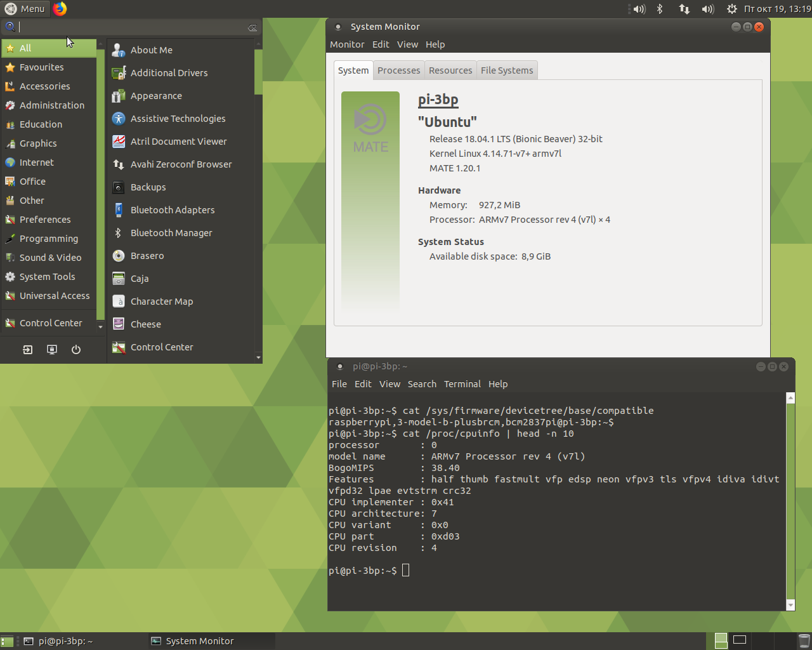Click the lock screen icon in the menu footer
812x650 pixels.
[x=52, y=350]
